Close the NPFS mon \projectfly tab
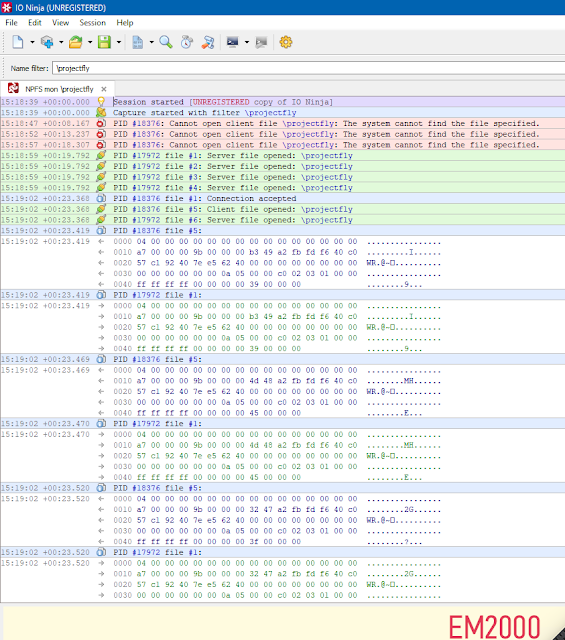Viewport: 565px width, 640px height. (104, 89)
